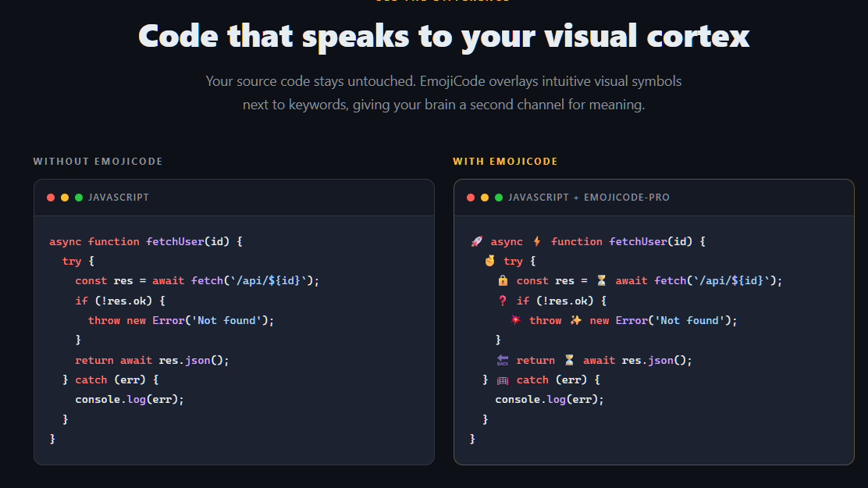Viewport: 868px width, 488px height.
Task: Click the red question mark before if
Action: [x=503, y=301]
